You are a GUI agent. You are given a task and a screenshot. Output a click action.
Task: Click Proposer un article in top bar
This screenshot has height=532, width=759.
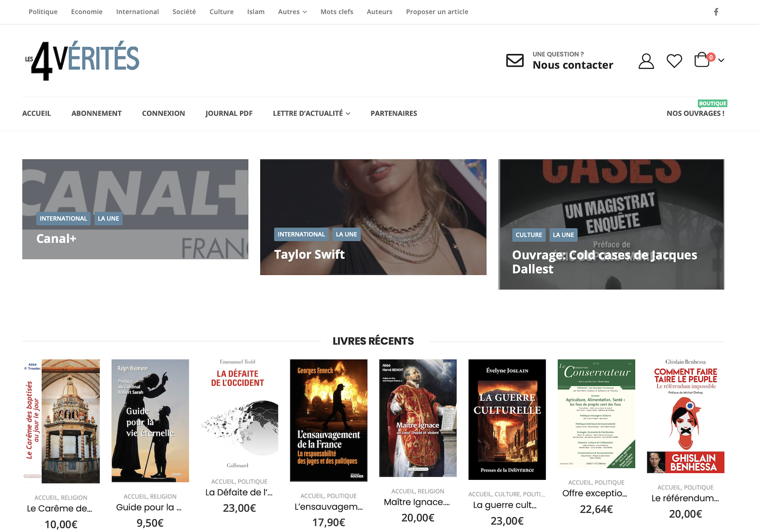[x=437, y=12]
